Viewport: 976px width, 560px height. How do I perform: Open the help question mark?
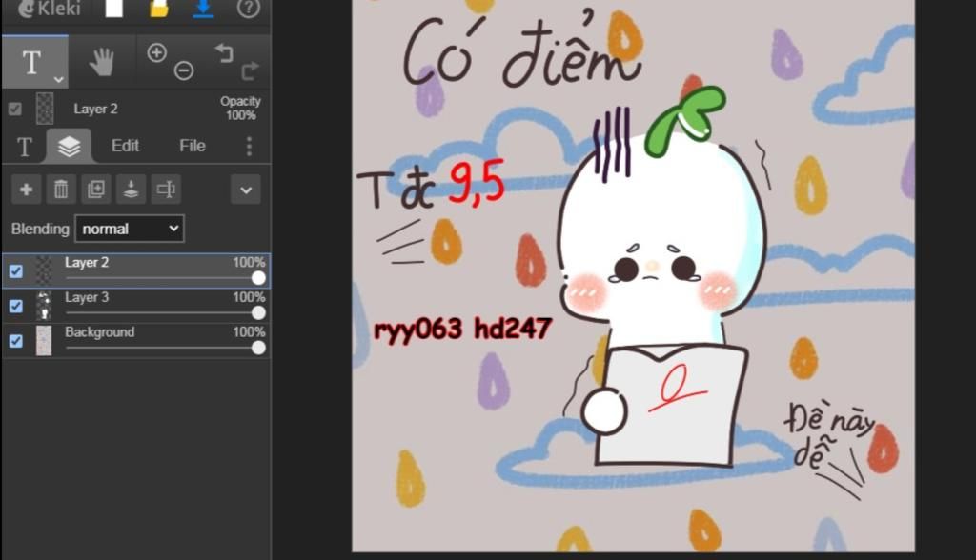(249, 8)
